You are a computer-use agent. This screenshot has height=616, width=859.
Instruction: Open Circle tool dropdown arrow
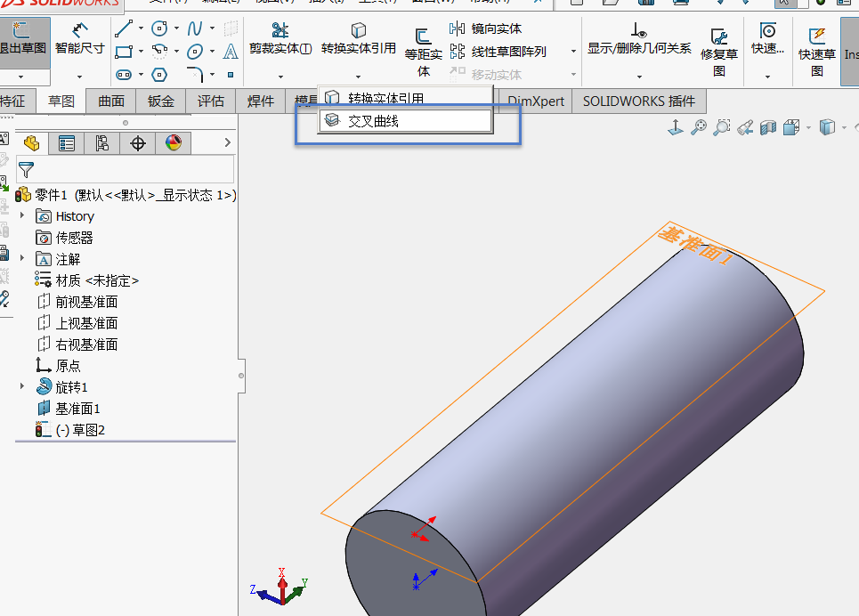(x=176, y=28)
